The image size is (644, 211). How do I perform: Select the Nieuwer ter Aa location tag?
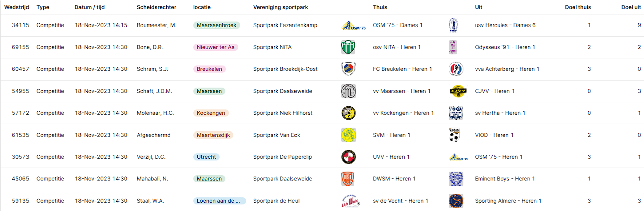tap(216, 47)
